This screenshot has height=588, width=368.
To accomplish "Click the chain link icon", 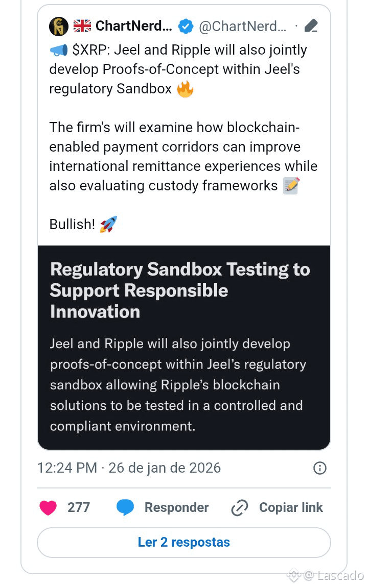I will tap(239, 507).
